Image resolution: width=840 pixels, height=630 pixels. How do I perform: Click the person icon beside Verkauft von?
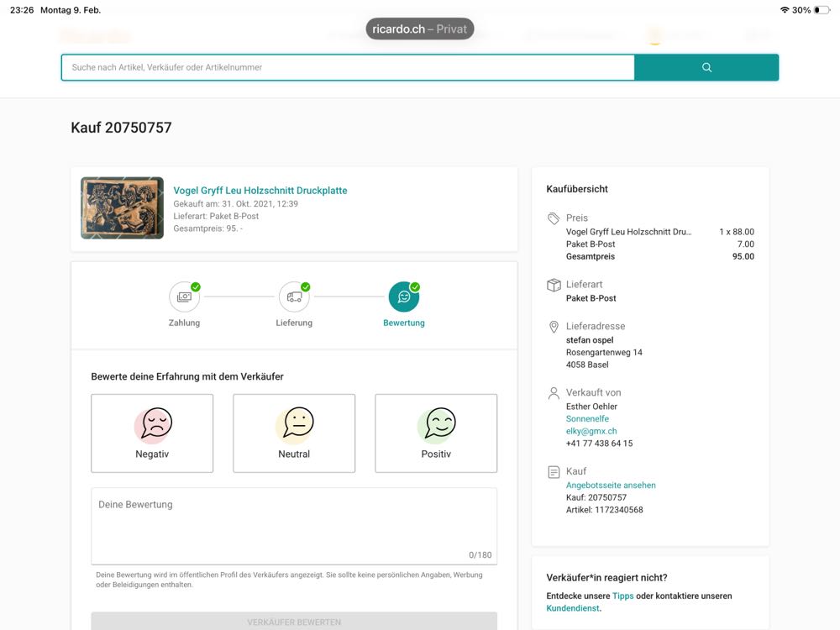click(554, 393)
